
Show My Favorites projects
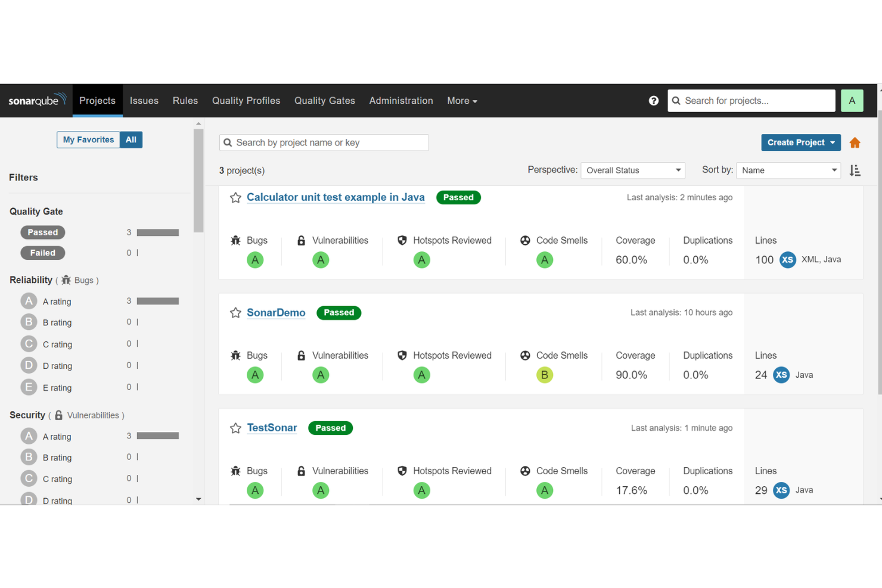88,139
